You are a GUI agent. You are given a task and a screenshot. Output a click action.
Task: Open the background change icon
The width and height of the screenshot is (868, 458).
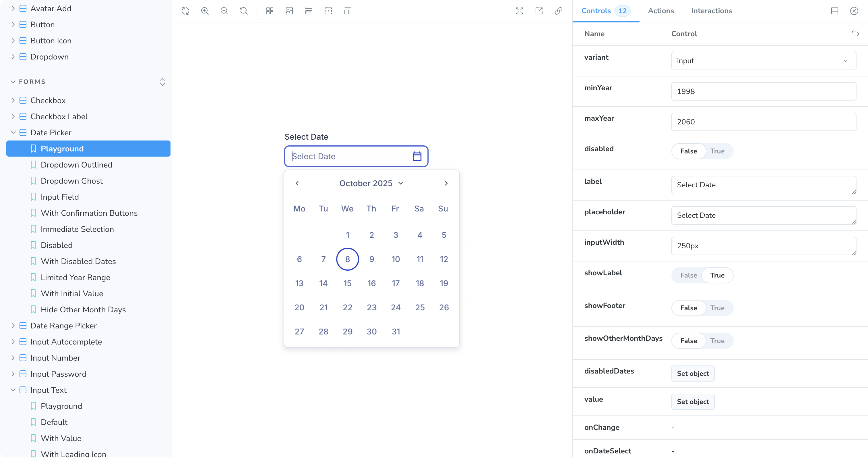point(289,11)
